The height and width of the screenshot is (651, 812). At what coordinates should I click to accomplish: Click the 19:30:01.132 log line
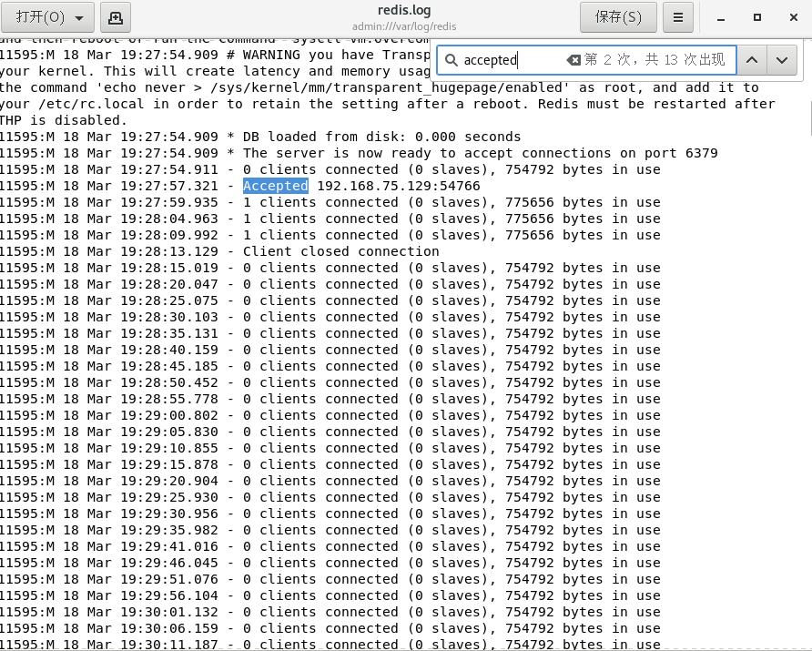pos(330,613)
